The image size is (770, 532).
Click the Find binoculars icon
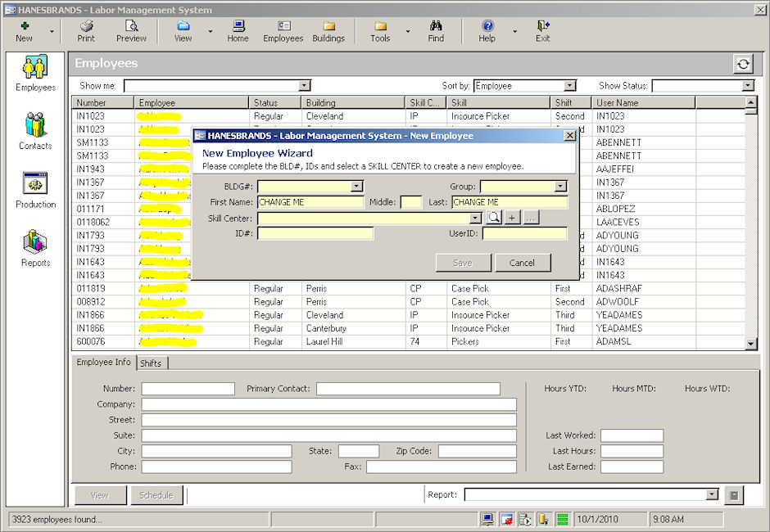pyautogui.click(x=436, y=31)
